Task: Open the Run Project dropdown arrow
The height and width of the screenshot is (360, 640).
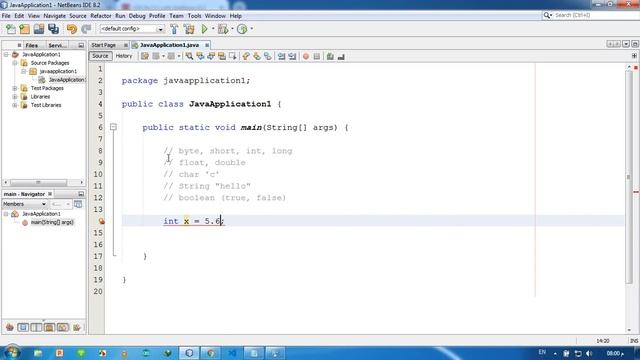Action: (213, 29)
